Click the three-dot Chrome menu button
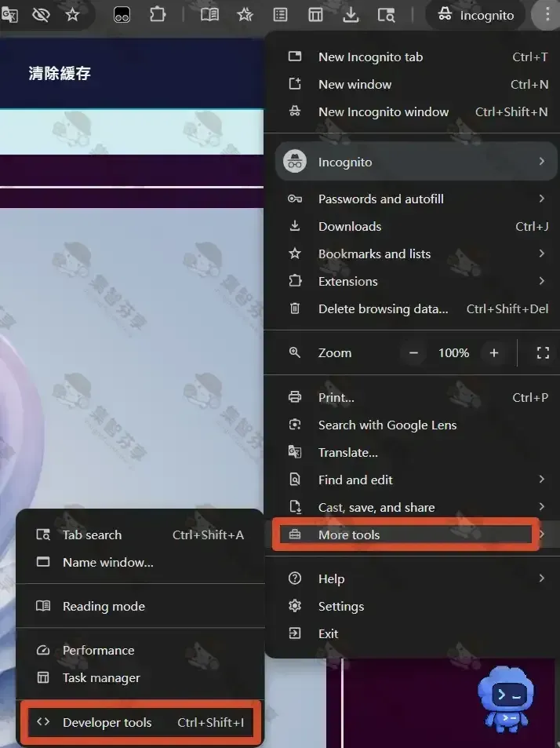This screenshot has width=560, height=748. 547,15
